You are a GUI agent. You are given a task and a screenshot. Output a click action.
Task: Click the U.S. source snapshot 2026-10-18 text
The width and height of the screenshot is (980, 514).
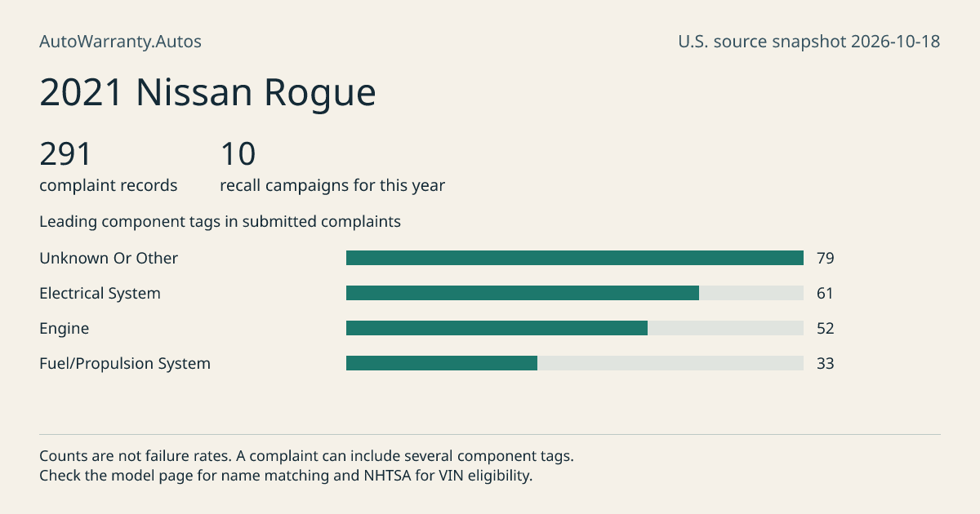(x=808, y=42)
